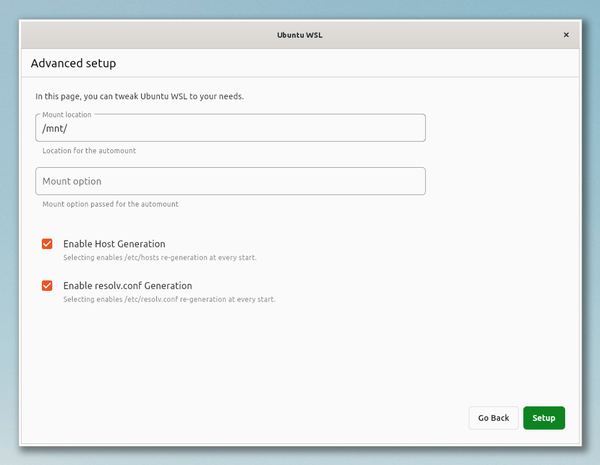Screen dimensions: 600x465
Task: Click the /etc/hosts re-generation description
Action: pos(160,258)
